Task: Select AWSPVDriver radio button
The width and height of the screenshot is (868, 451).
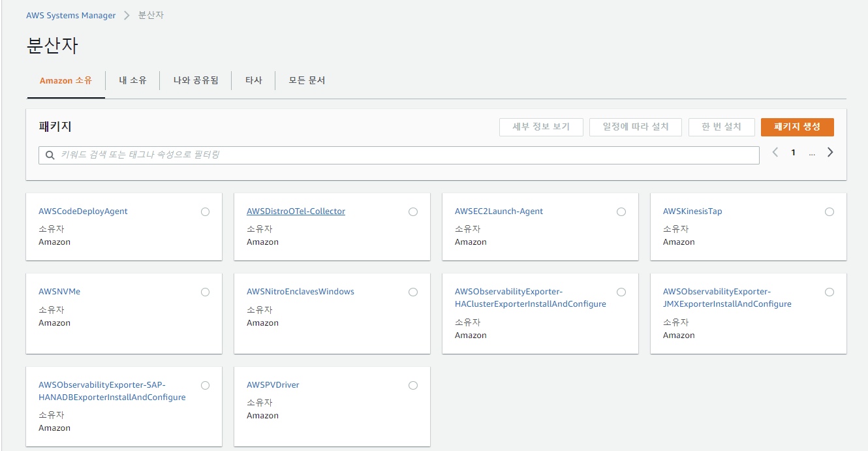Action: tap(412, 385)
